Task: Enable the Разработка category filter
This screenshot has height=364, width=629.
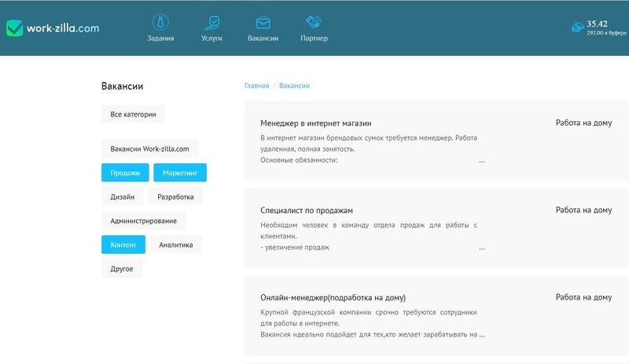Action: tap(175, 197)
